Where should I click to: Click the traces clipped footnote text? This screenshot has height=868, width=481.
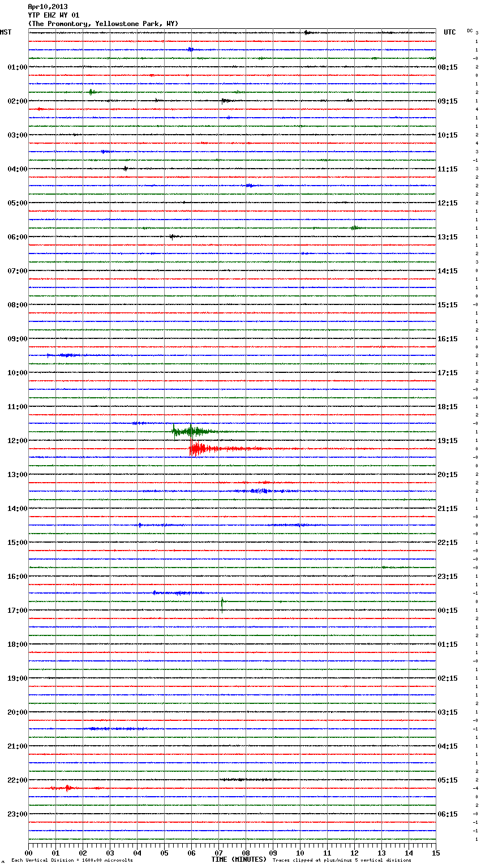[x=342, y=860]
